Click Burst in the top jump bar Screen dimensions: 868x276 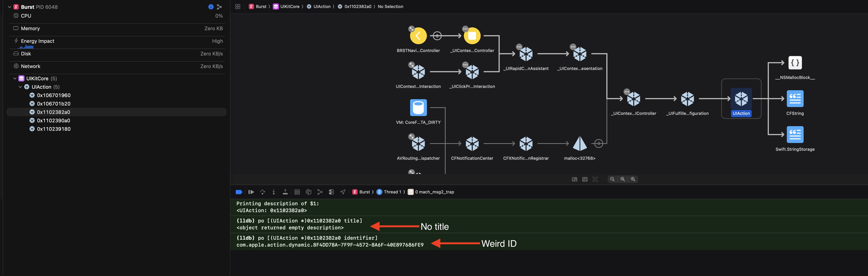coord(258,6)
